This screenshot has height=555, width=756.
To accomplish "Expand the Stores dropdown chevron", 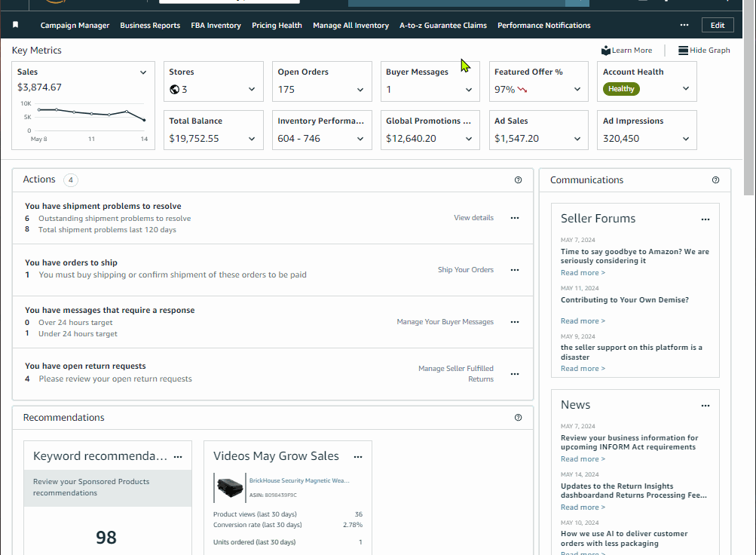I will click(252, 89).
